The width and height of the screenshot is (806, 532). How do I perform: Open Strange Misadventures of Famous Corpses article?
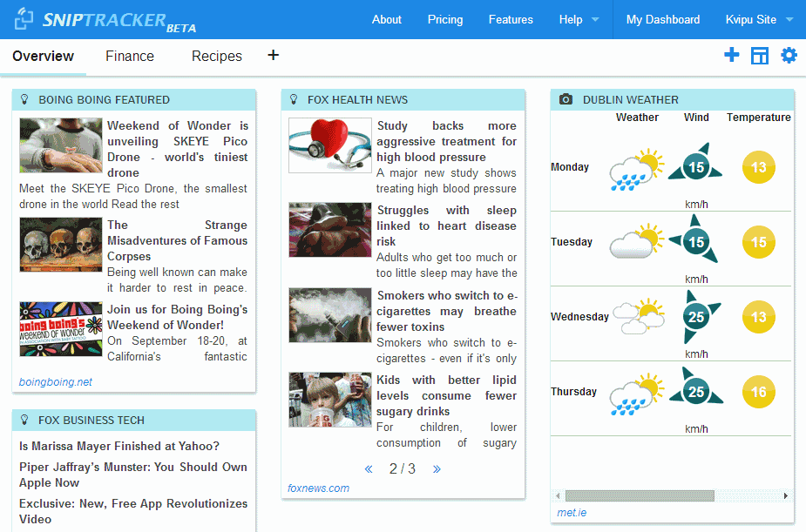pos(178,240)
